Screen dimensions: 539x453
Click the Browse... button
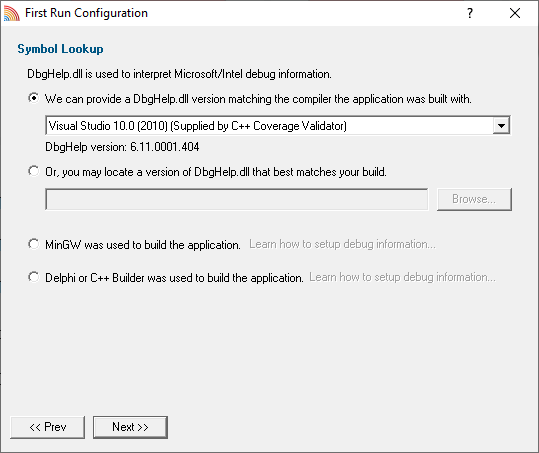pos(474,199)
